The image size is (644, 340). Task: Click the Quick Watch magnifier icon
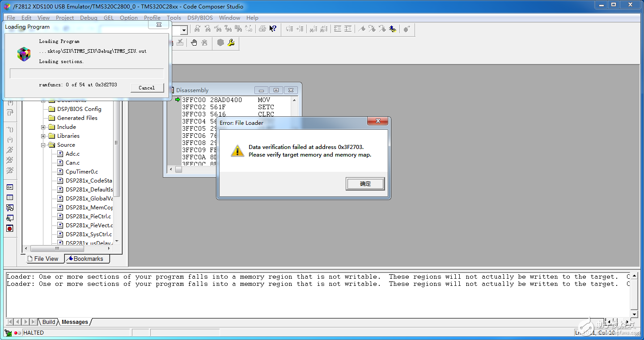9,218
